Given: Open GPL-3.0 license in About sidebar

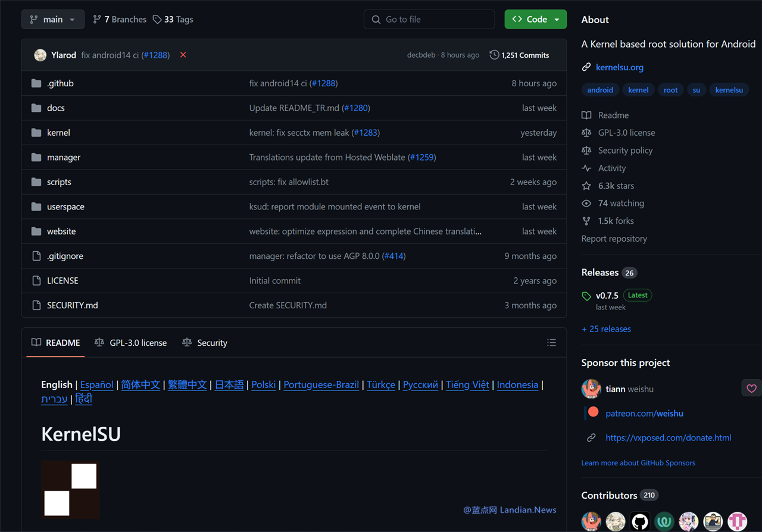Looking at the screenshot, I should 619,133.
